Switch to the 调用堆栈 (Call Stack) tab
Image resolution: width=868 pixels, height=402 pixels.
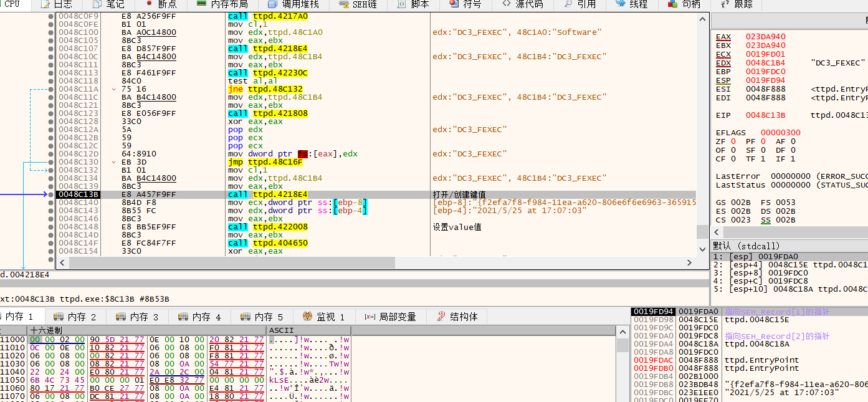pyautogui.click(x=293, y=4)
